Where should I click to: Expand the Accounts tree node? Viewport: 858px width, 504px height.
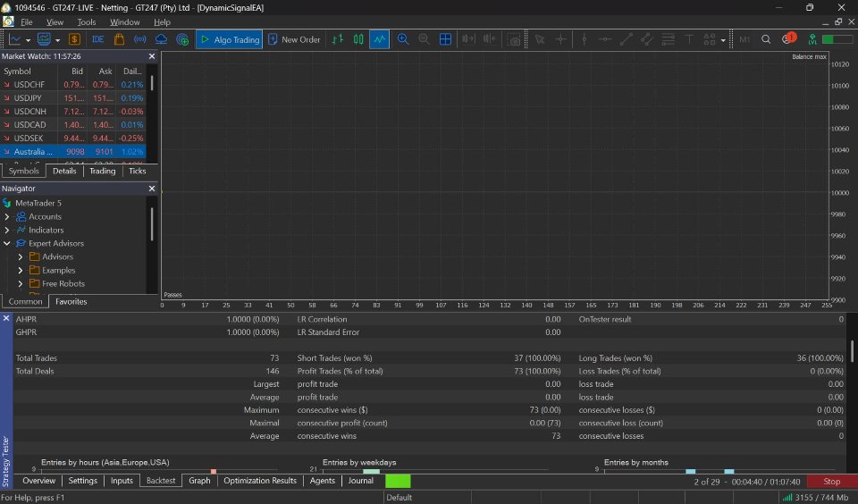point(7,216)
